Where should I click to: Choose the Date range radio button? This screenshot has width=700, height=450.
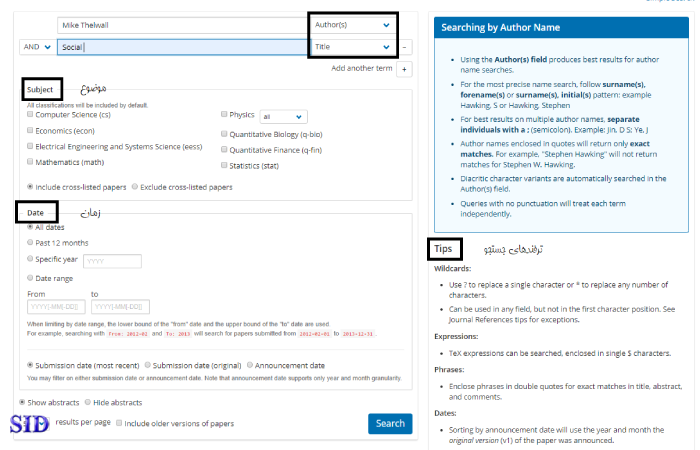[x=31, y=277]
